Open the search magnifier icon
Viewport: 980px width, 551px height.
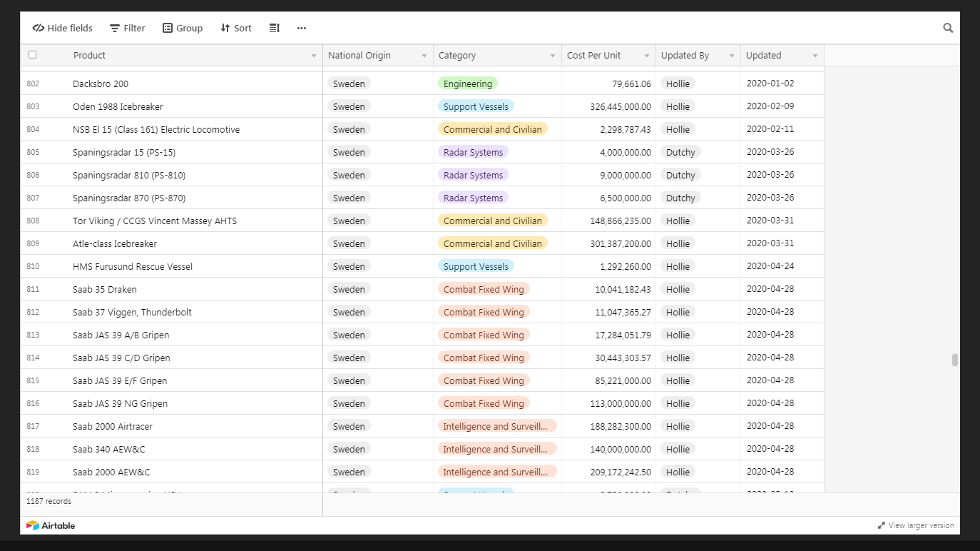pyautogui.click(x=948, y=28)
